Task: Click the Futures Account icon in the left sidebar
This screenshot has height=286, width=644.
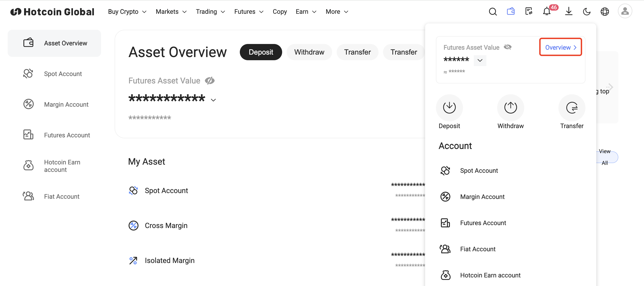Action: tap(28, 135)
